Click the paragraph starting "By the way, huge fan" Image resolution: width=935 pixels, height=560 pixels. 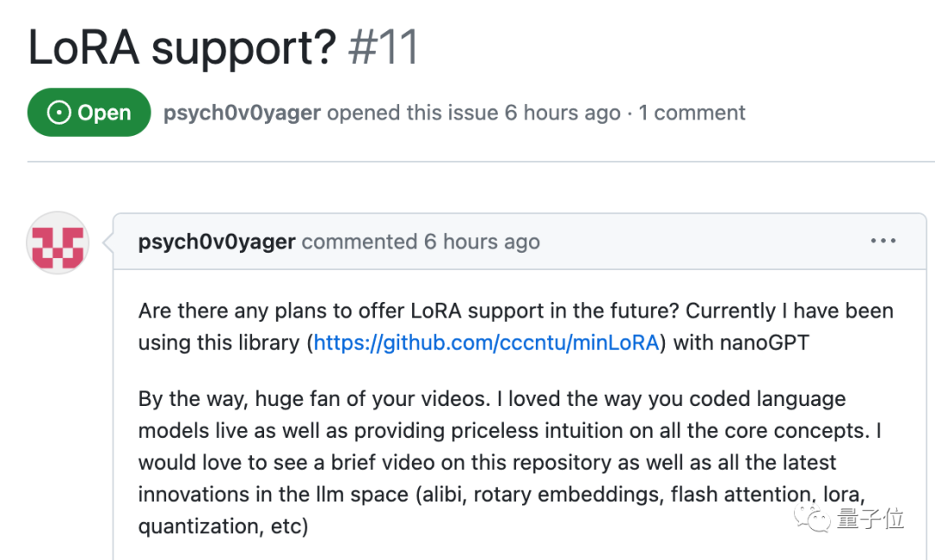(510, 462)
